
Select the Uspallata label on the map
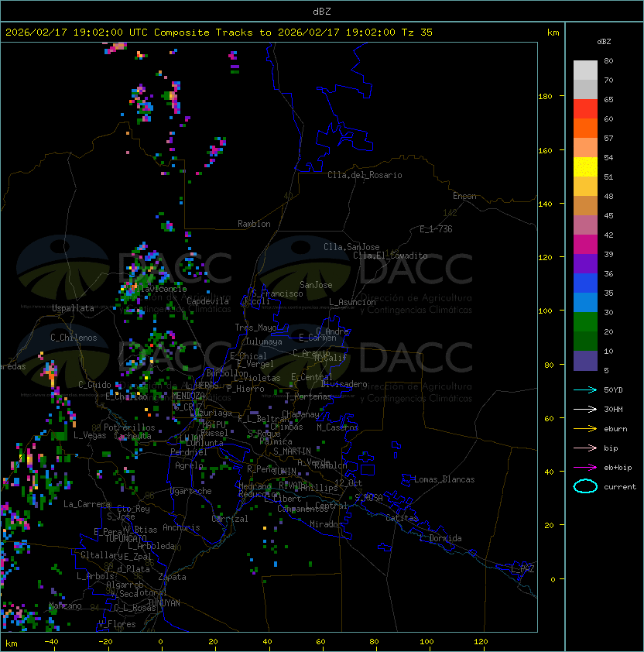[x=73, y=308]
